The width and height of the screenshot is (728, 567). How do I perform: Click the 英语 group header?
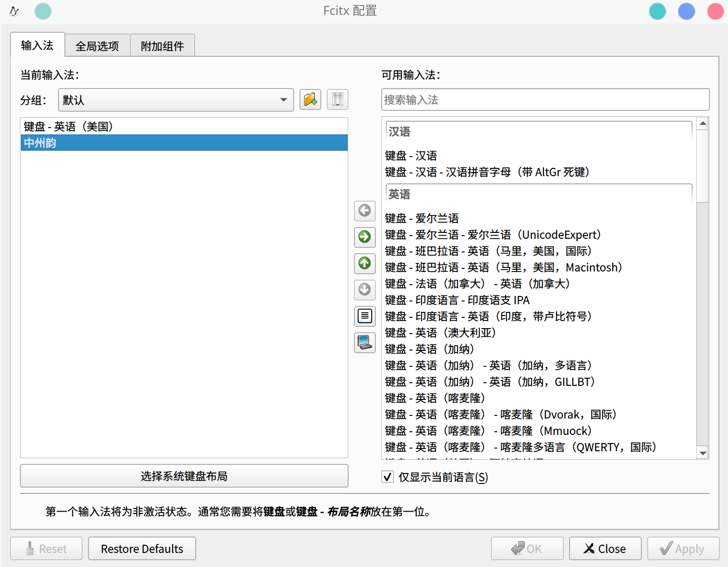pos(539,194)
